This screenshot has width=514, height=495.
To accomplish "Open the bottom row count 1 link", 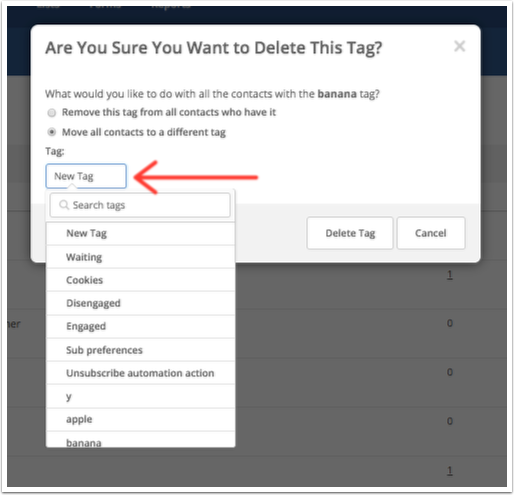I will (450, 471).
